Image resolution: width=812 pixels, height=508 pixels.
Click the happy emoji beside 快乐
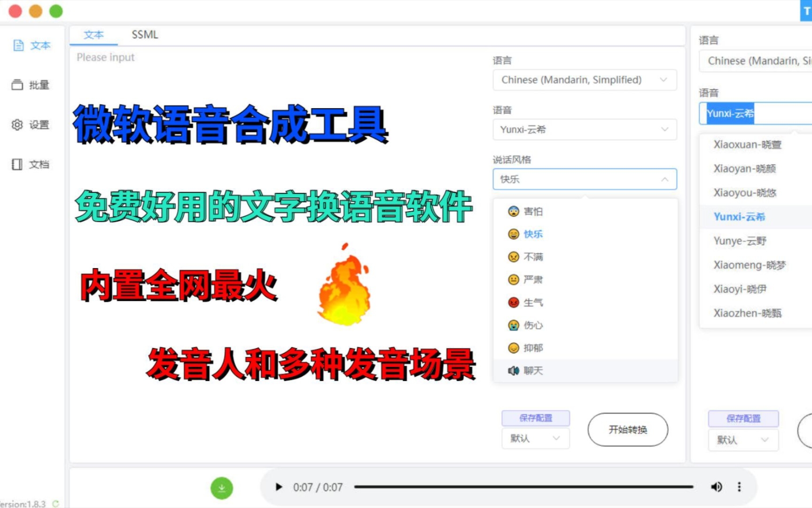tap(514, 234)
